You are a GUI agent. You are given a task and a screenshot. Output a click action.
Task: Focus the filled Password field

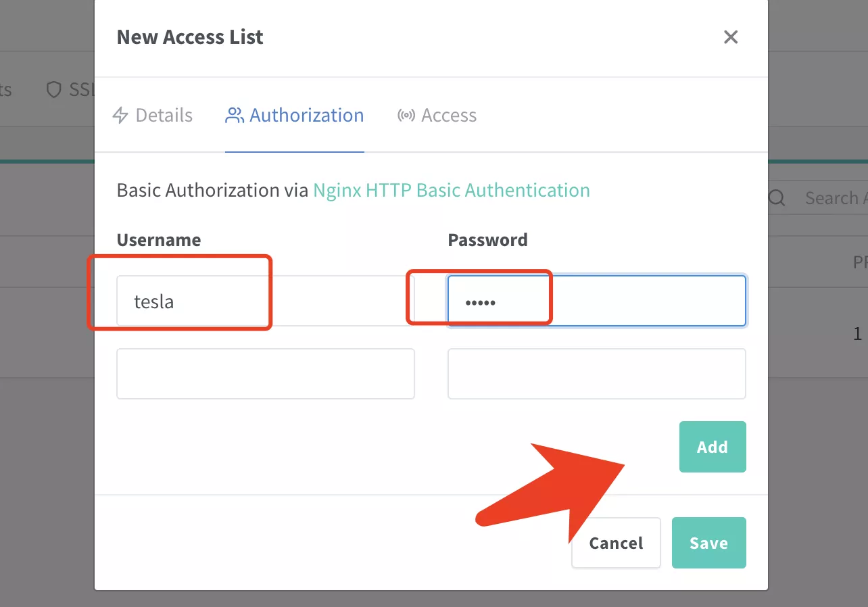tap(597, 301)
